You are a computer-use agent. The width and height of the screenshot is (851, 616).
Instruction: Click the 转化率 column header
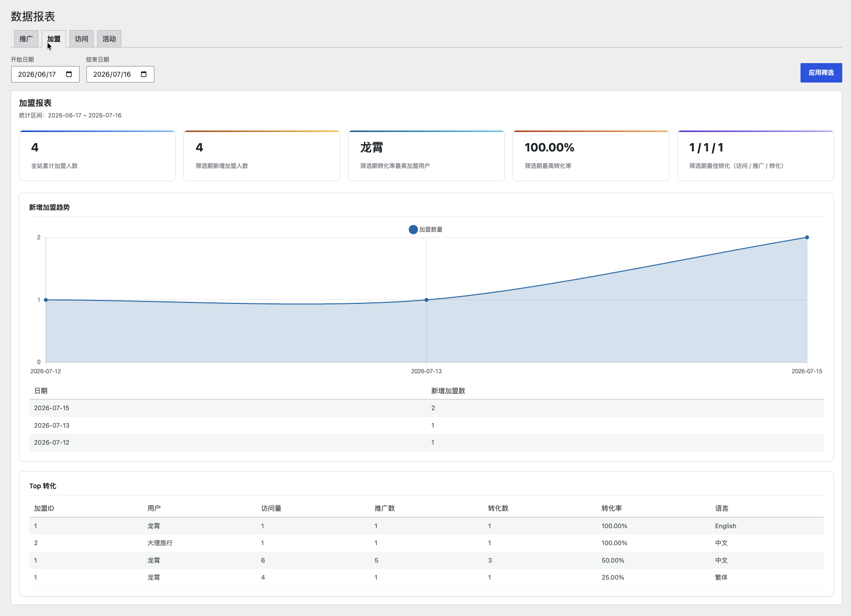612,508
